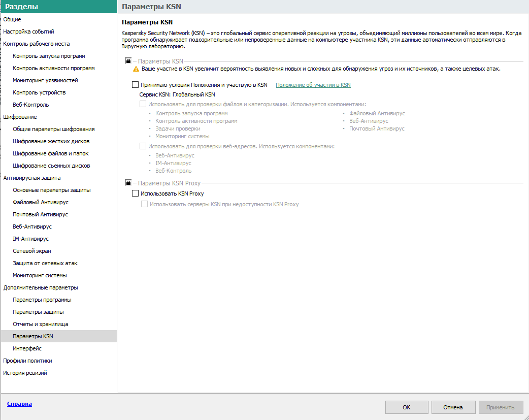Screen dimensions: 529x420
Task: Check 'Использовать для проверки файлов и категоризации'
Action: 143,104
